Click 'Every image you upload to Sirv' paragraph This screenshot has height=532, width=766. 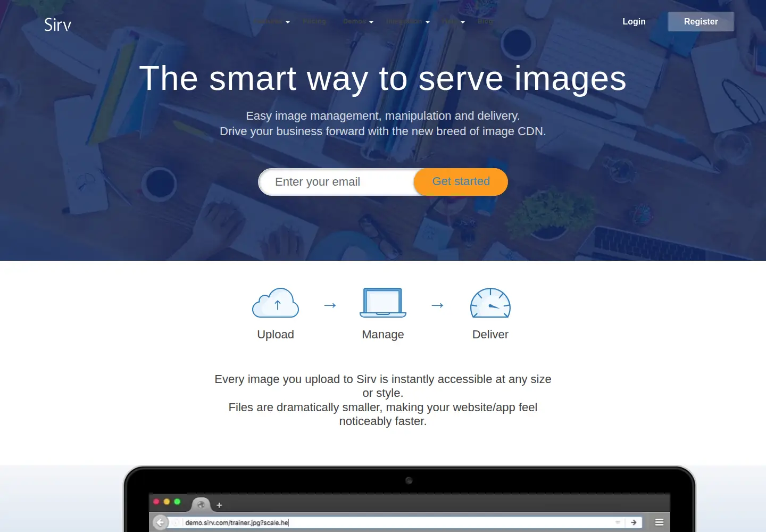click(383, 400)
